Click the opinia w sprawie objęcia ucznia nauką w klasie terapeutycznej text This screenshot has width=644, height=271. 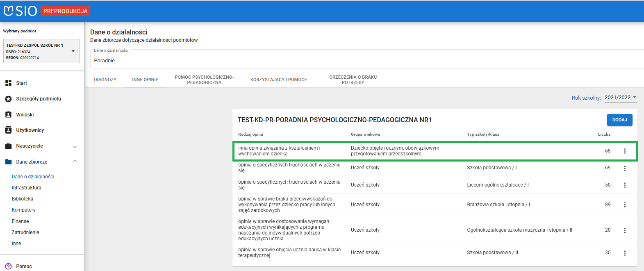click(289, 253)
